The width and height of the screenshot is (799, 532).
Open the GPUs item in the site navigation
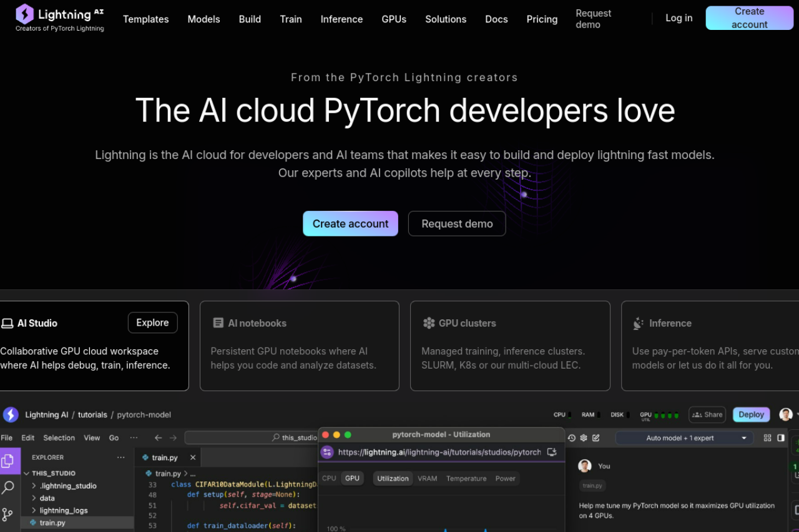pos(394,19)
